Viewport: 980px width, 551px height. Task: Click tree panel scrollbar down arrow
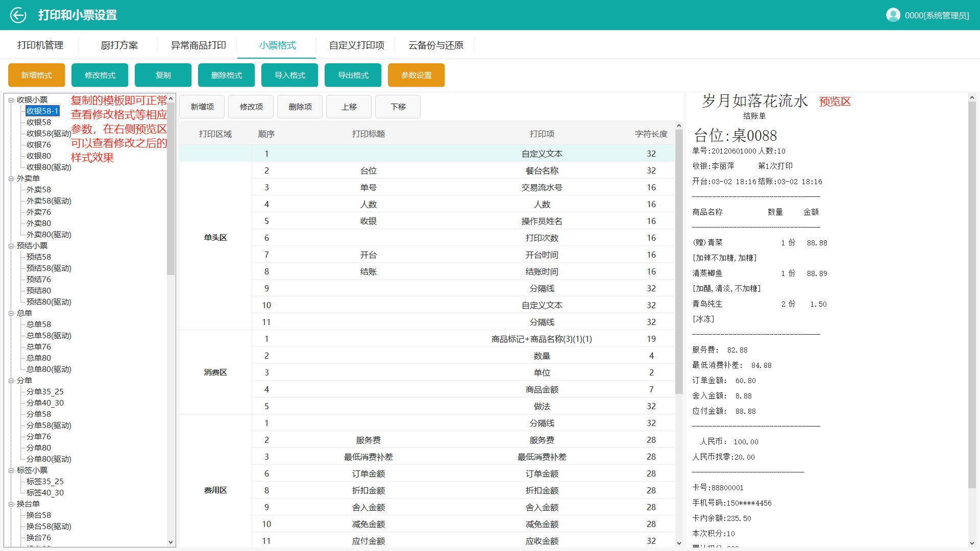point(171,542)
